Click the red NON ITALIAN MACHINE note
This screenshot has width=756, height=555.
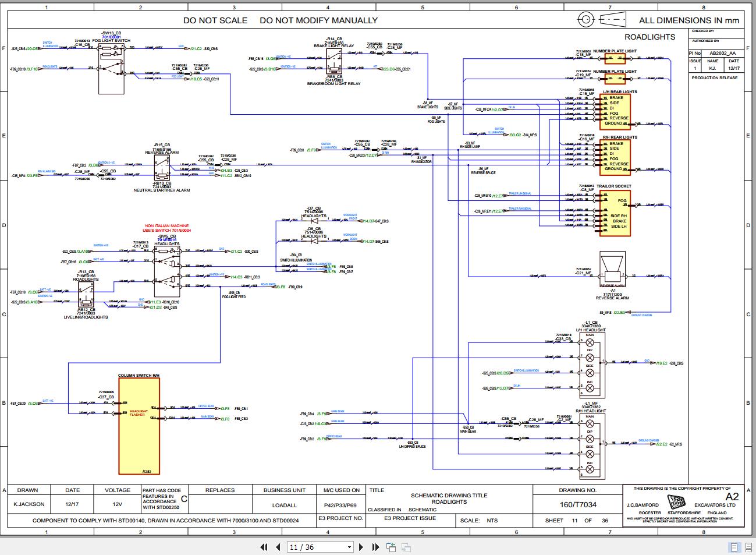coord(166,228)
